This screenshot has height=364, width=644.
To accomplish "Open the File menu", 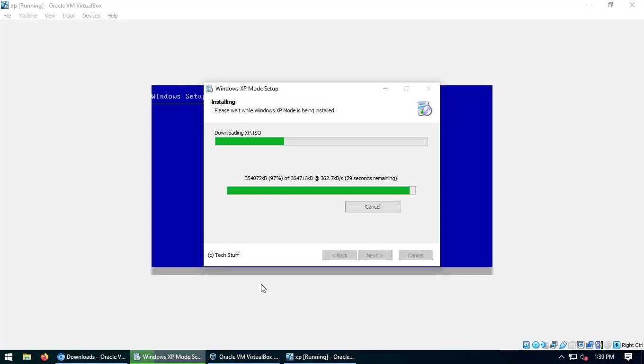I will click(7, 16).
